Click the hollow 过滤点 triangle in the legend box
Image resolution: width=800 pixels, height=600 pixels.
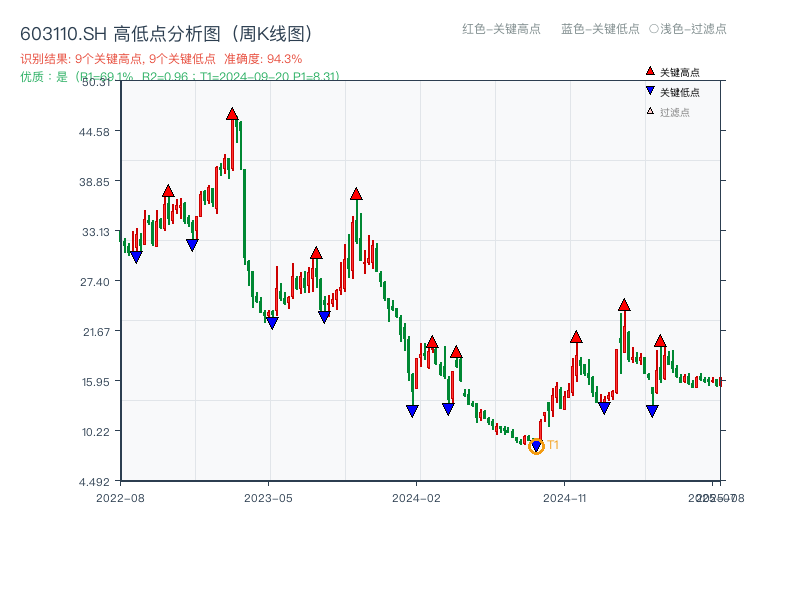649,108
